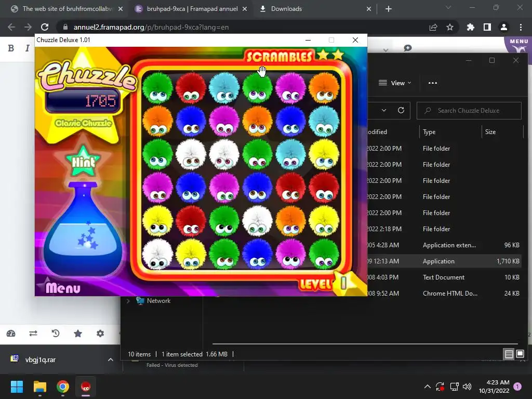Image resolution: width=532 pixels, height=399 pixels.
Task: Click the magenta chuzzle in the bottom row
Action: pyautogui.click(x=290, y=254)
